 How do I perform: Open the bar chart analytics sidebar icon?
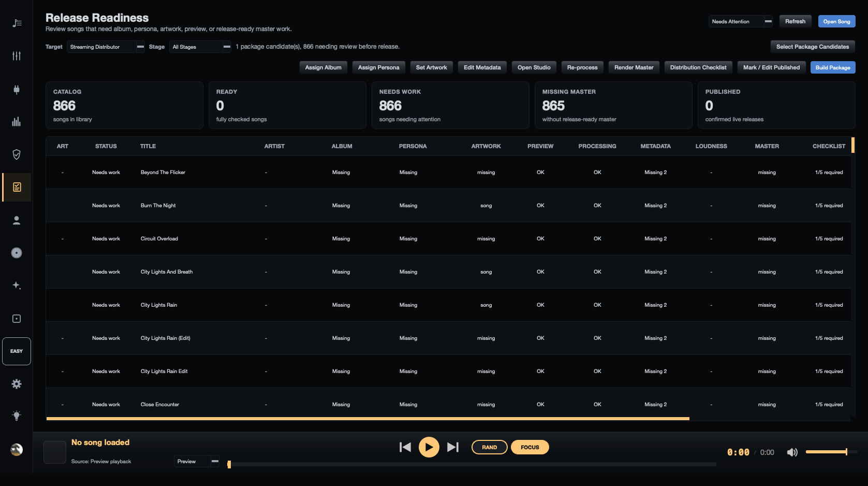tap(17, 122)
